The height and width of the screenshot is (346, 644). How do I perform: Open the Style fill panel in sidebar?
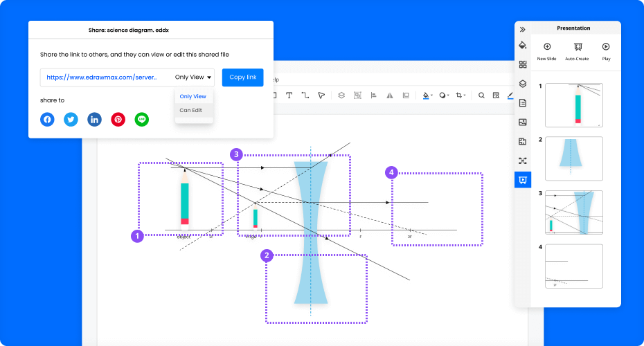point(522,45)
